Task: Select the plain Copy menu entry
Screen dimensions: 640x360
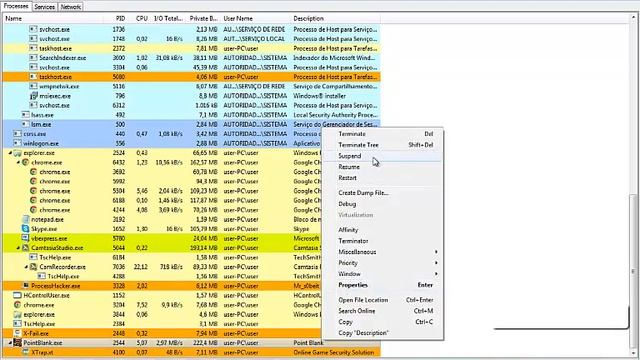Action: point(382,322)
